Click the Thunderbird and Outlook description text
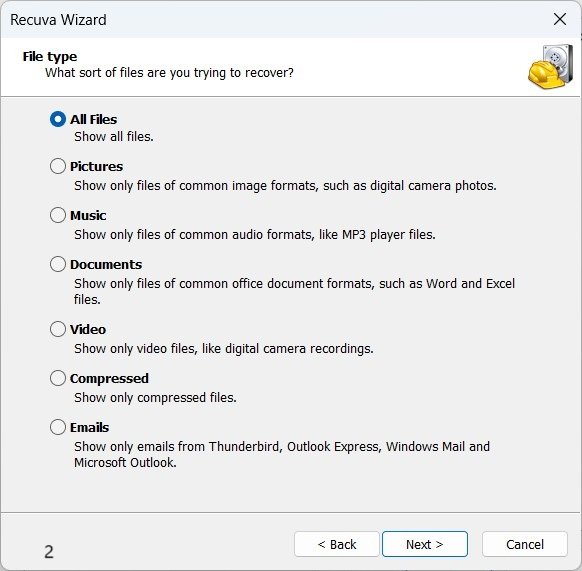The height and width of the screenshot is (571, 582). (282, 454)
